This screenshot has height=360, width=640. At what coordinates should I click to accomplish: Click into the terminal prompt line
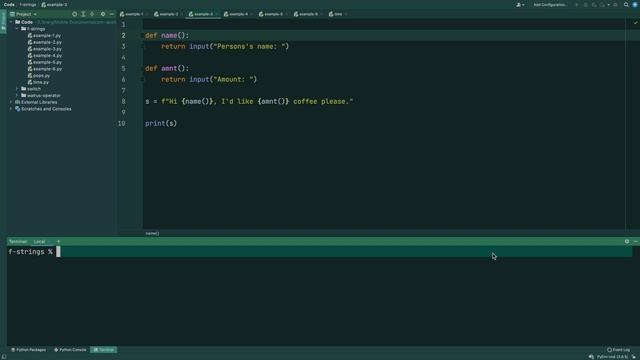click(319, 252)
